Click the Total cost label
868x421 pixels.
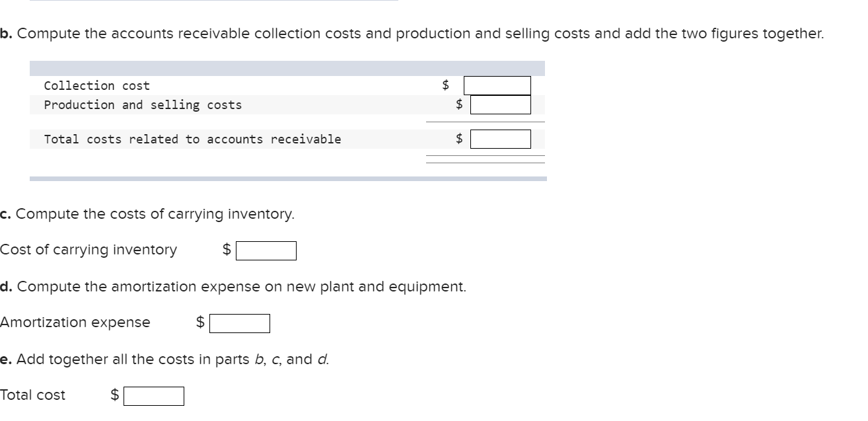(x=32, y=395)
